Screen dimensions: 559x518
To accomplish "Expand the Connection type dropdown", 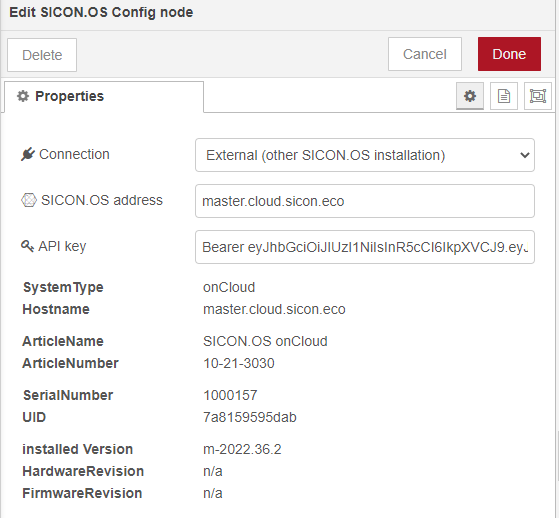I will [365, 155].
